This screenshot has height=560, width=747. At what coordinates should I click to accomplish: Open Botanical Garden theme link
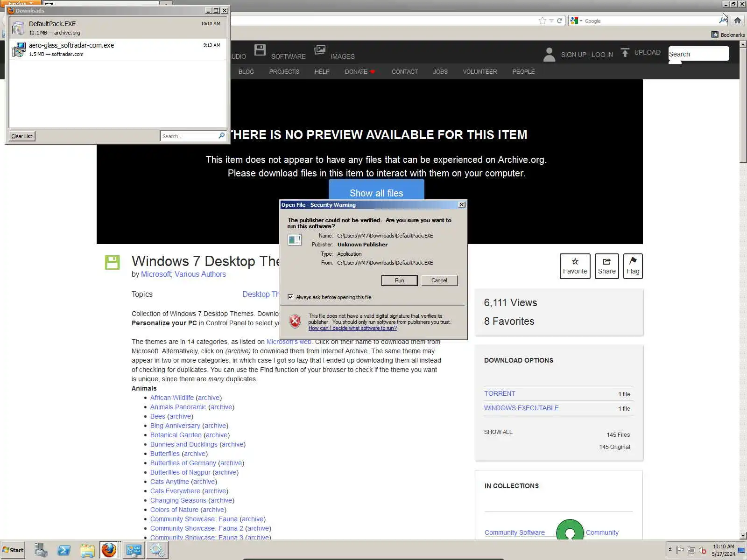pyautogui.click(x=176, y=435)
